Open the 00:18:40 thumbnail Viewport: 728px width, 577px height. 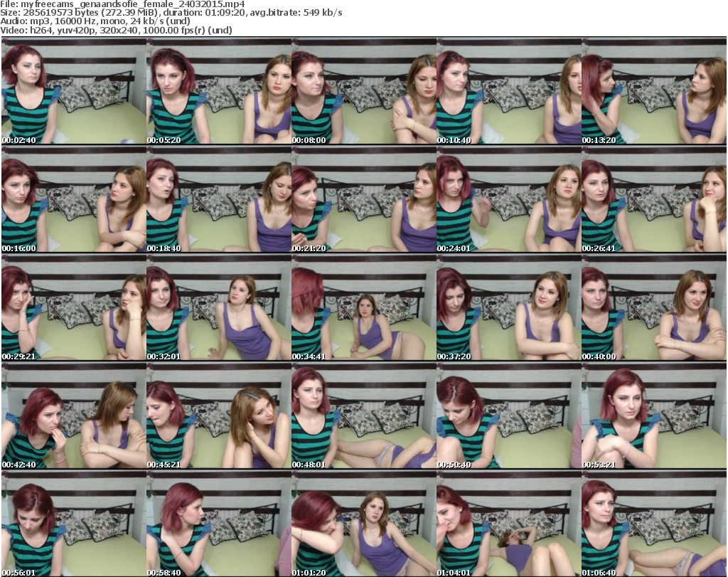point(219,199)
